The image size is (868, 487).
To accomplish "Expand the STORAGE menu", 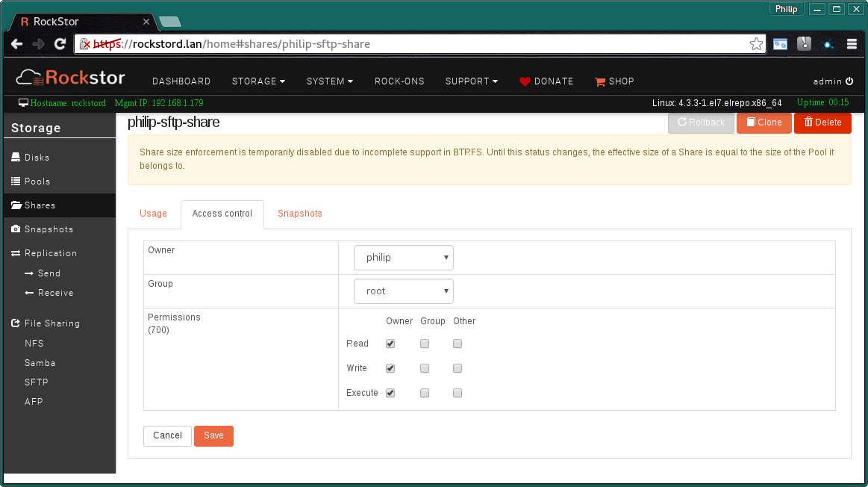I will click(x=258, y=81).
